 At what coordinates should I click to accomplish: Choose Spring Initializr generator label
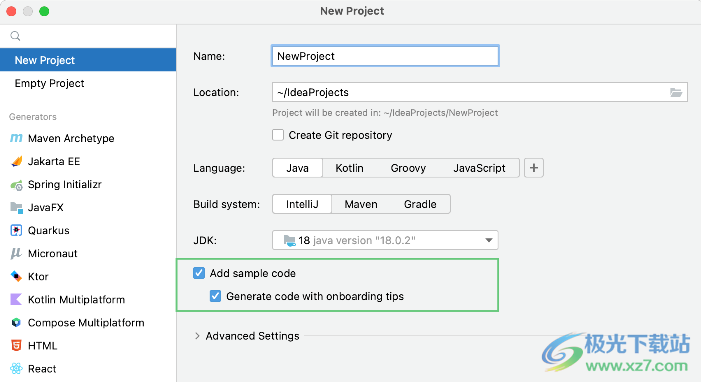coord(65,185)
